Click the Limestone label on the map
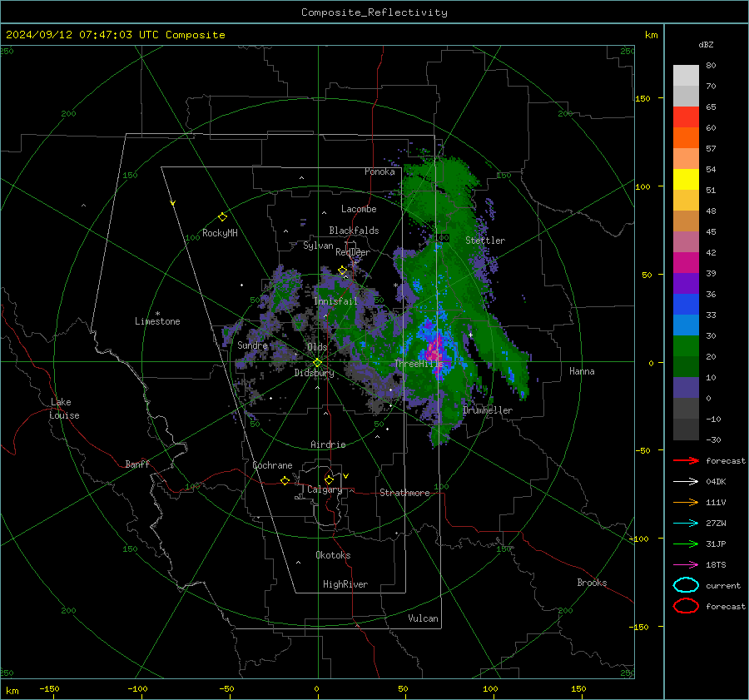The image size is (749, 700). point(157,321)
